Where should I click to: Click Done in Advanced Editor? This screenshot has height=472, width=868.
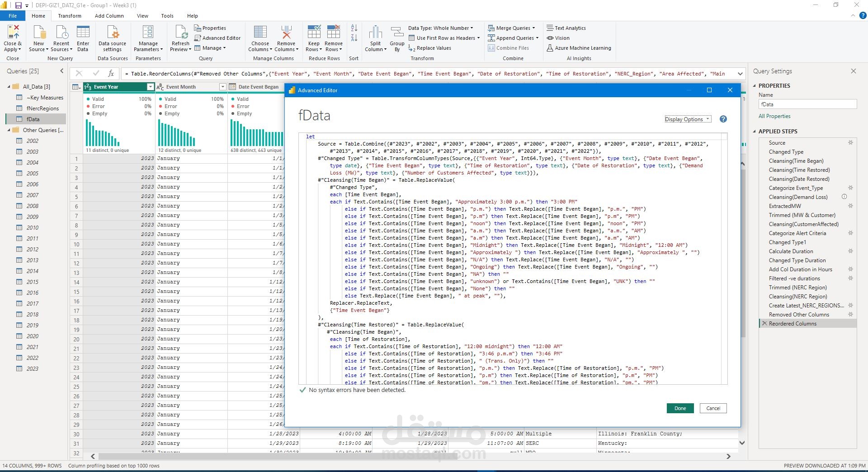coord(680,408)
